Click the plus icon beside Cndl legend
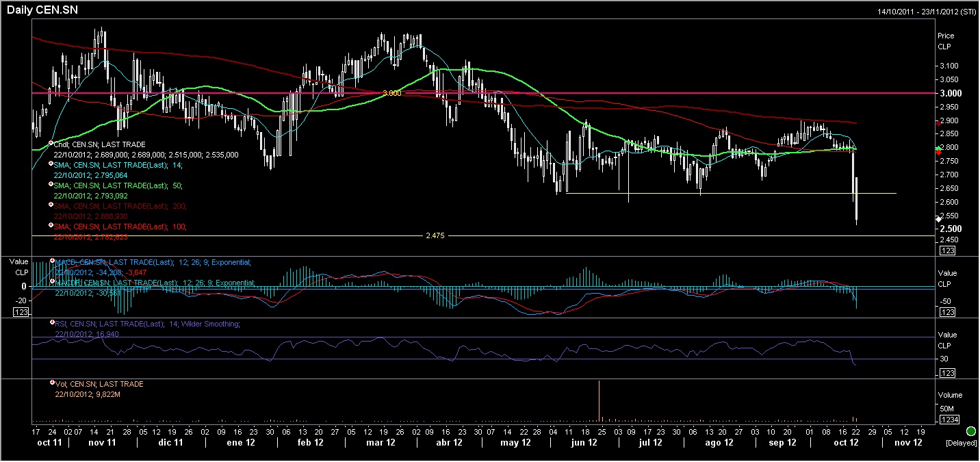 click(51, 143)
